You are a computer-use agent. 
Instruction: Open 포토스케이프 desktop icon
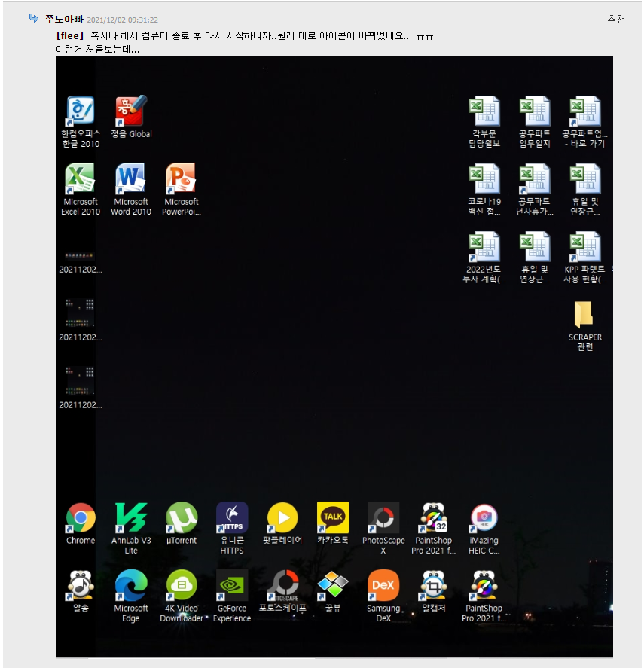282,591
